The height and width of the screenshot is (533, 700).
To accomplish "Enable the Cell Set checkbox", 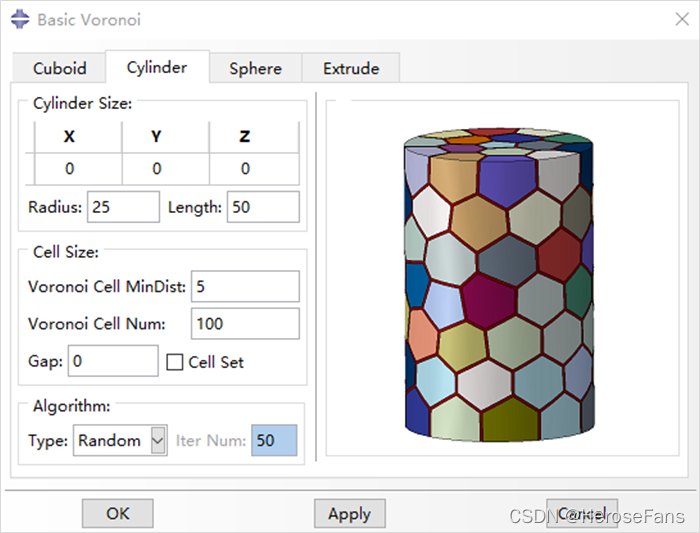I will pos(175,362).
